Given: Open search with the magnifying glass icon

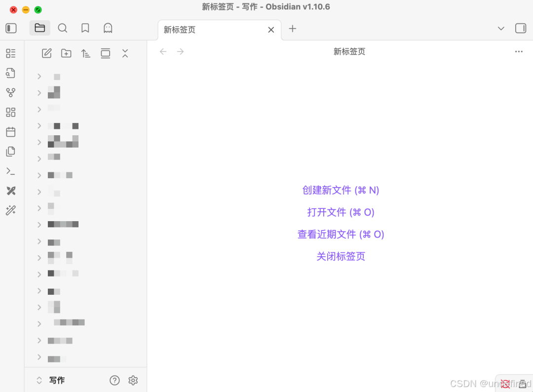Looking at the screenshot, I should 63,28.
